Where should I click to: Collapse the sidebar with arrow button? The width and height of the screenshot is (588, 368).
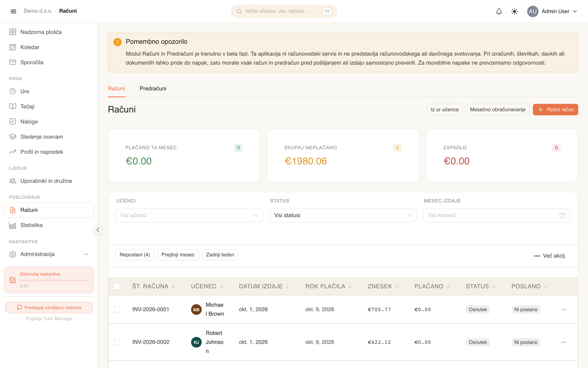tap(98, 230)
